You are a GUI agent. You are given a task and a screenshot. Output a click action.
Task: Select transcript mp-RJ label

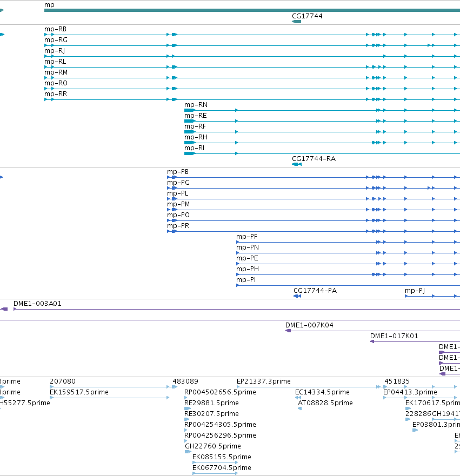pos(55,51)
